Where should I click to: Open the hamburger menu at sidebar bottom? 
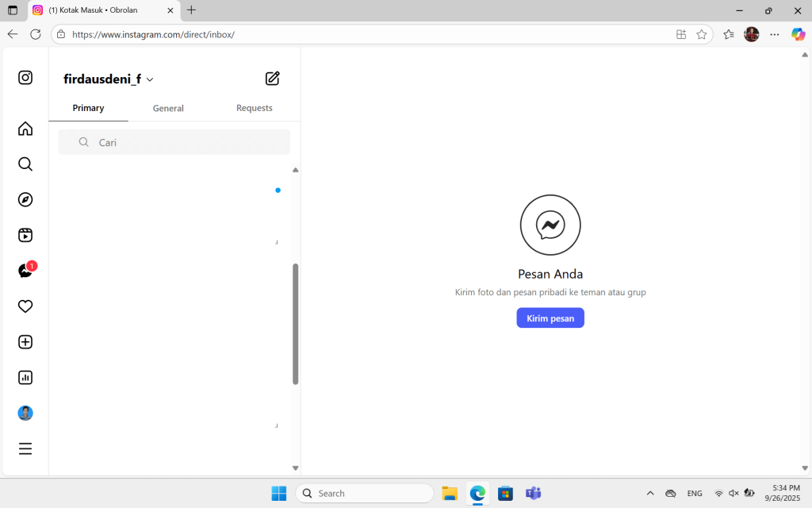tap(25, 448)
